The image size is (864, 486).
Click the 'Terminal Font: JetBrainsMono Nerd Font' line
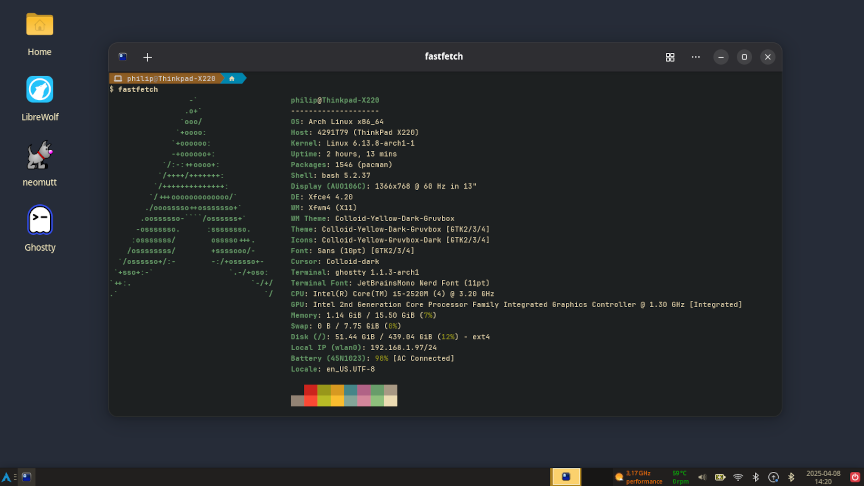[390, 283]
